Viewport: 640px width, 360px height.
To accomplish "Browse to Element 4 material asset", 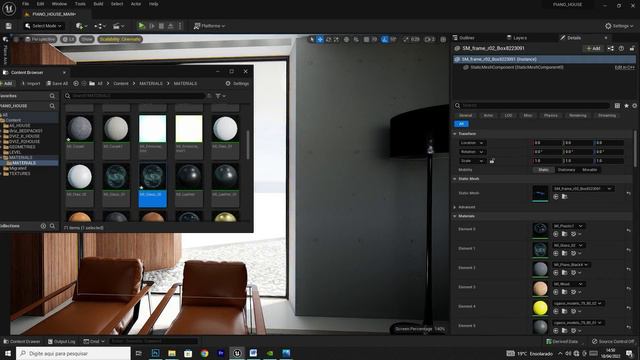I will tap(564, 311).
